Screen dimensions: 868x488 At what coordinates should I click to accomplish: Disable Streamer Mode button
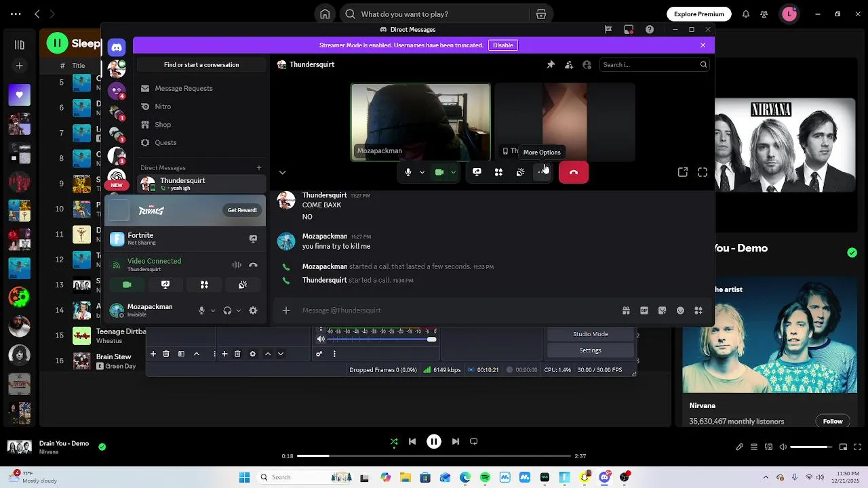[x=503, y=45]
